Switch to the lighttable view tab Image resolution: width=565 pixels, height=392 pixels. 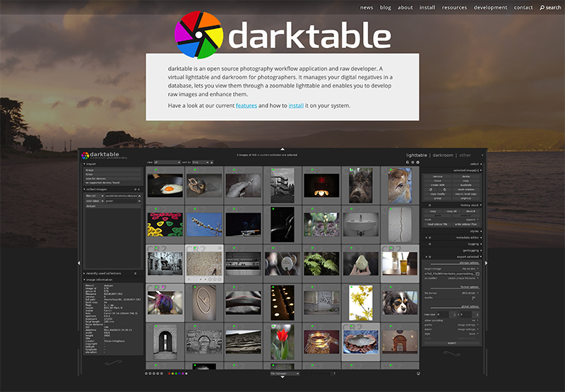point(416,155)
